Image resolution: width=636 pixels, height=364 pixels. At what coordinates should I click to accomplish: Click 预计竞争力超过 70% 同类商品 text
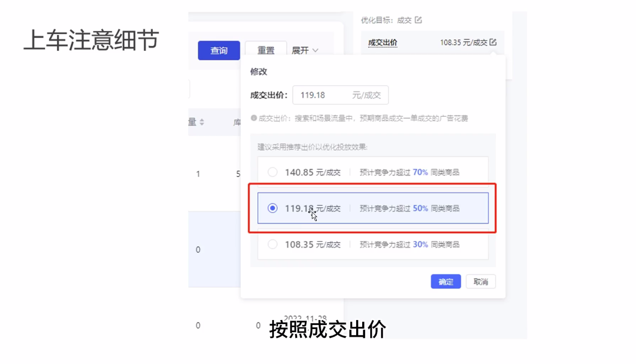(409, 172)
